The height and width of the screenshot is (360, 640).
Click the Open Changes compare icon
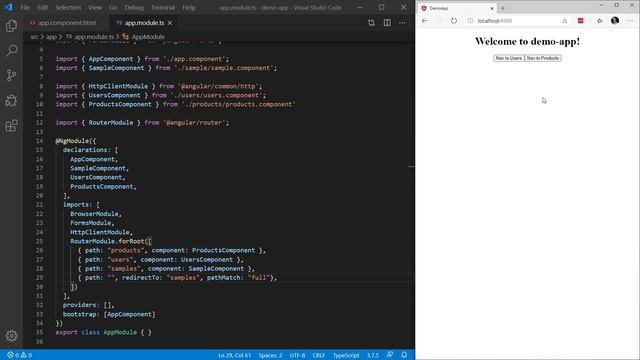tap(371, 23)
